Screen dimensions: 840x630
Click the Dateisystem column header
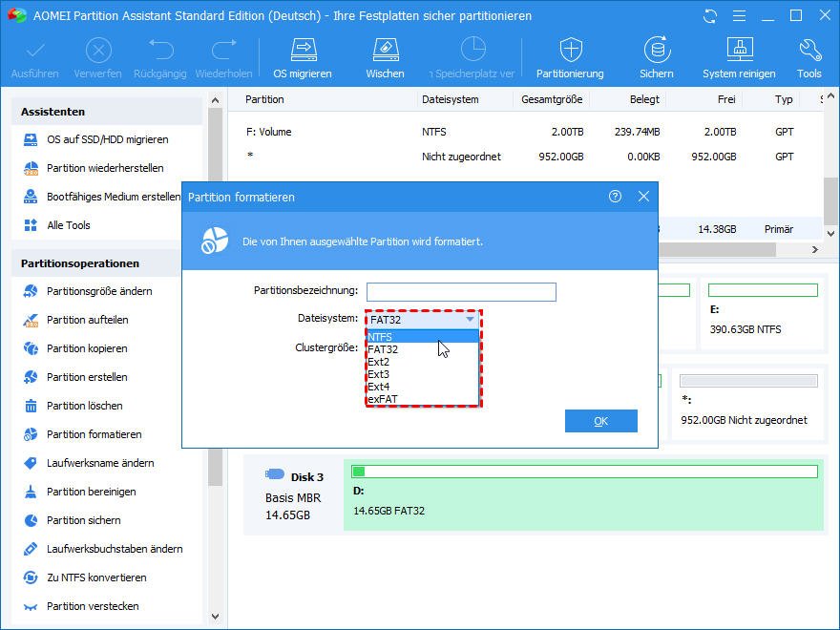click(x=450, y=99)
